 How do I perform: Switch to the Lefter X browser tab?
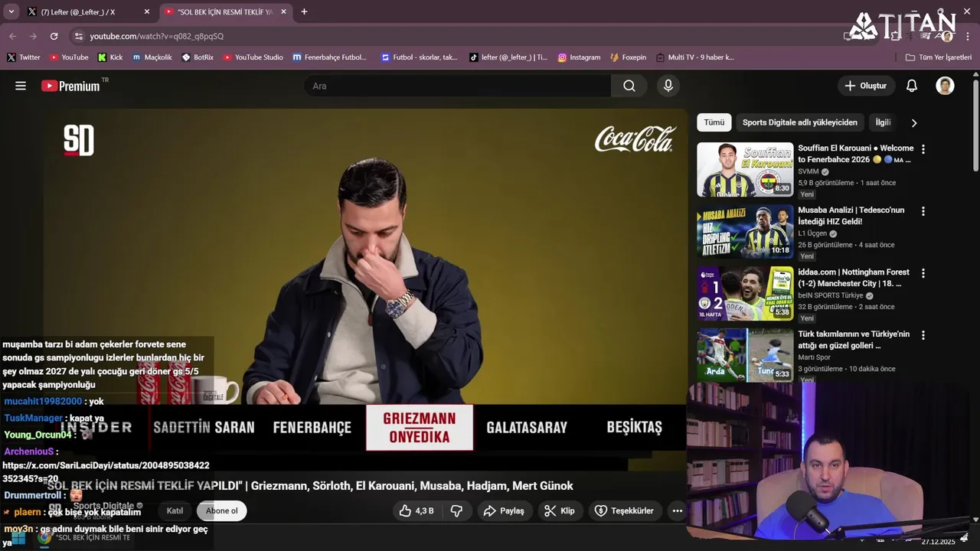pyautogui.click(x=88, y=11)
